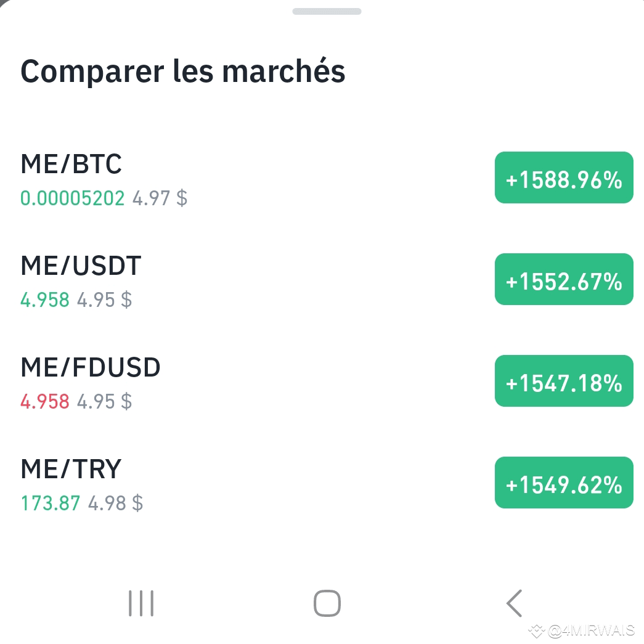Tap the Android back navigation icon
Viewport: 644px width, 644px height.
tap(514, 603)
